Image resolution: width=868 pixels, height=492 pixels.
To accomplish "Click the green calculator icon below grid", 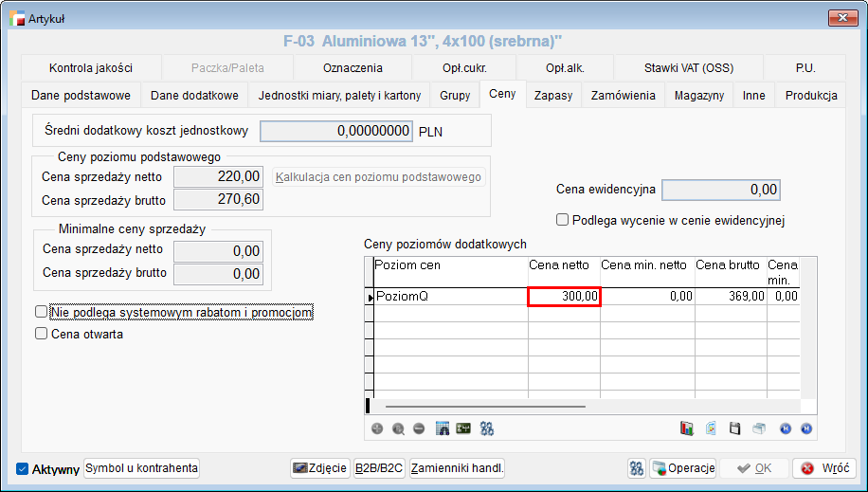I will coord(463,428).
